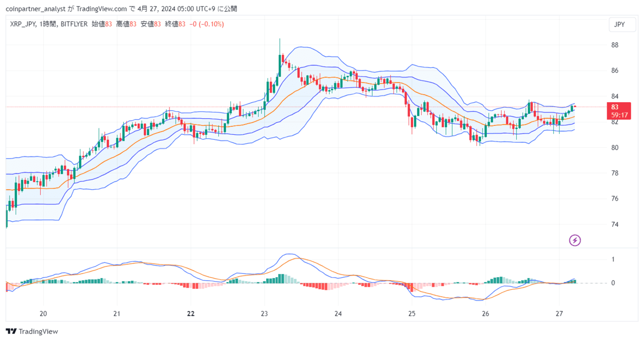
Task: Click the 78 price axis label
Action: (615, 174)
